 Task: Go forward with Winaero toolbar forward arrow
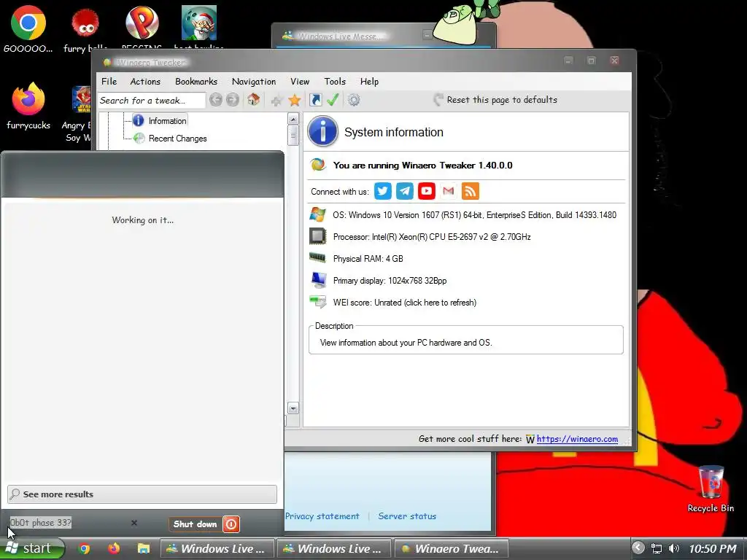[233, 100]
